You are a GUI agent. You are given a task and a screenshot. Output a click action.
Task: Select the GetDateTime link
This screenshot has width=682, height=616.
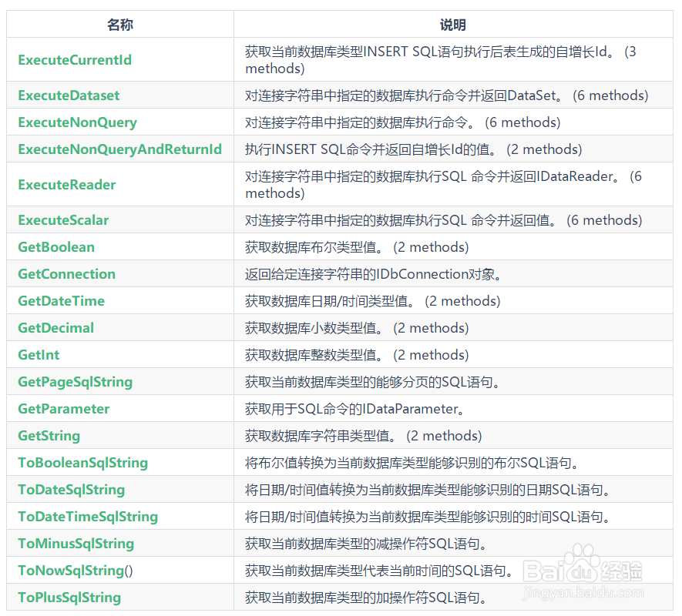(62, 301)
